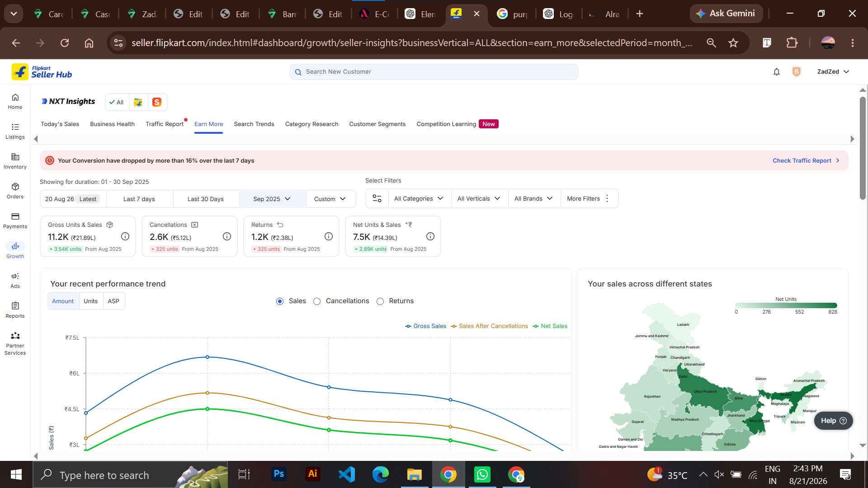Click the Help button
868x488 pixels.
coord(833,421)
